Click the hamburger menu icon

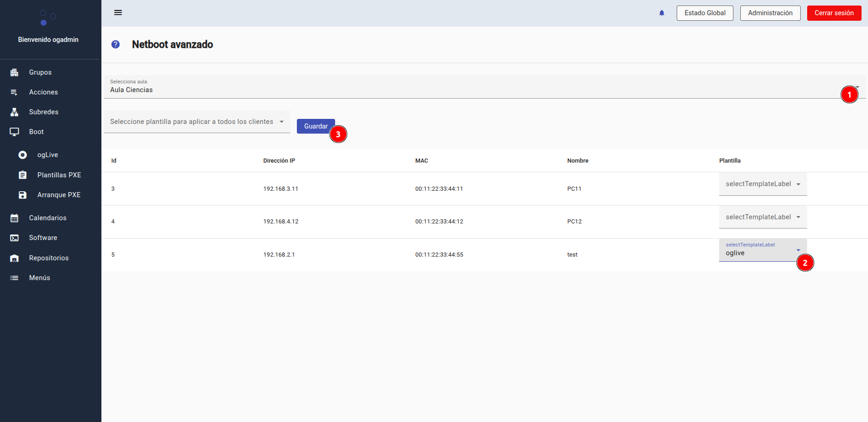point(118,12)
